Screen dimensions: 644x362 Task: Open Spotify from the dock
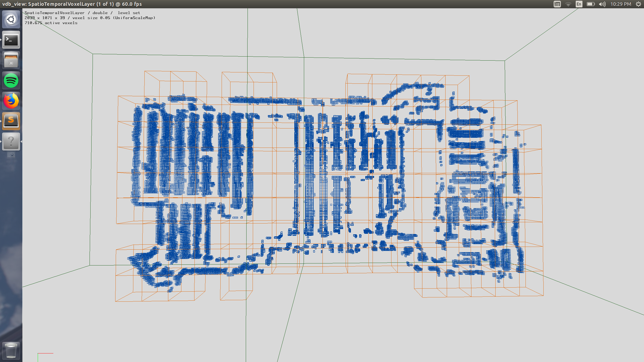[11, 81]
